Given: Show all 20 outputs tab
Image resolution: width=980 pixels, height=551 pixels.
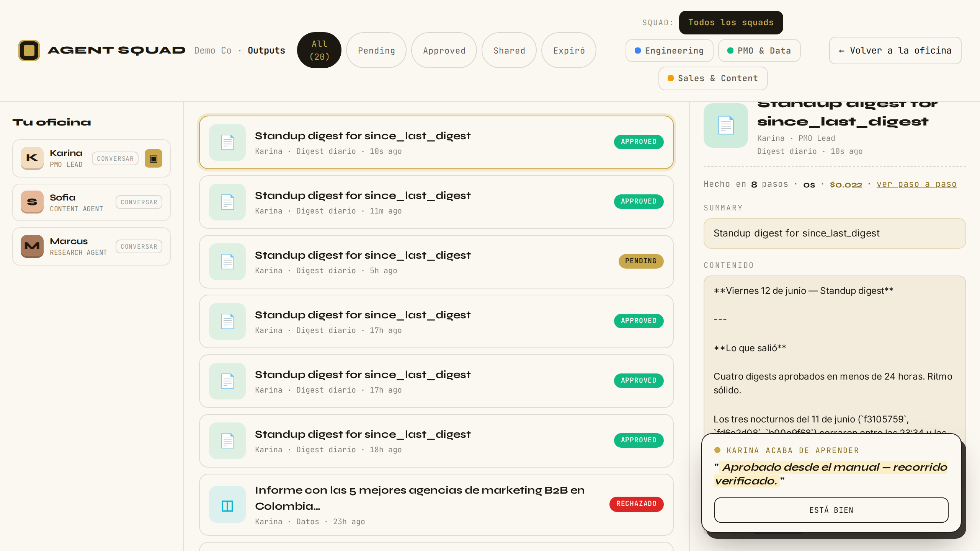Looking at the screenshot, I should pyautogui.click(x=319, y=50).
